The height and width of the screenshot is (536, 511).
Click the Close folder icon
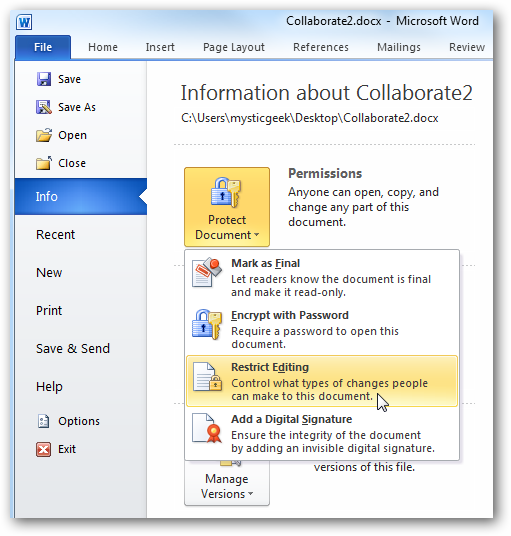click(x=44, y=163)
